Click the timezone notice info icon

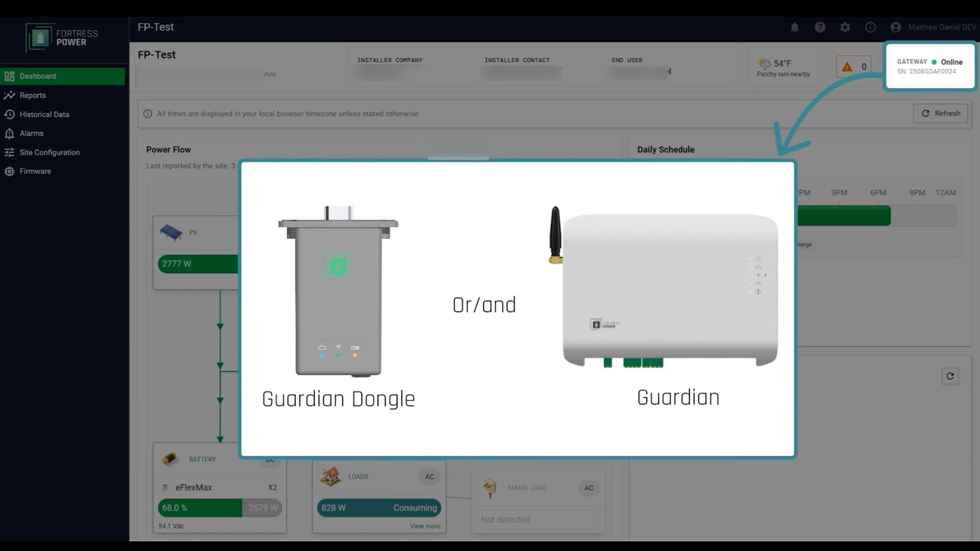click(x=148, y=113)
